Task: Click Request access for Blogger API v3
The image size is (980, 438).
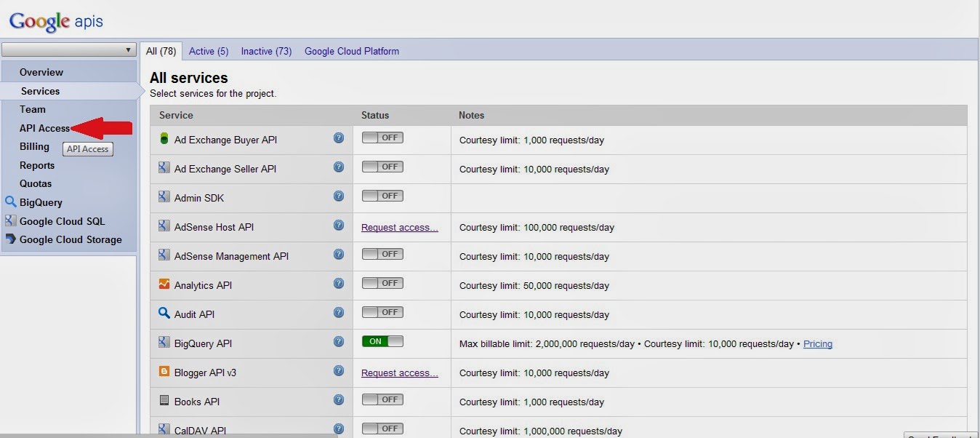Action: 400,373
